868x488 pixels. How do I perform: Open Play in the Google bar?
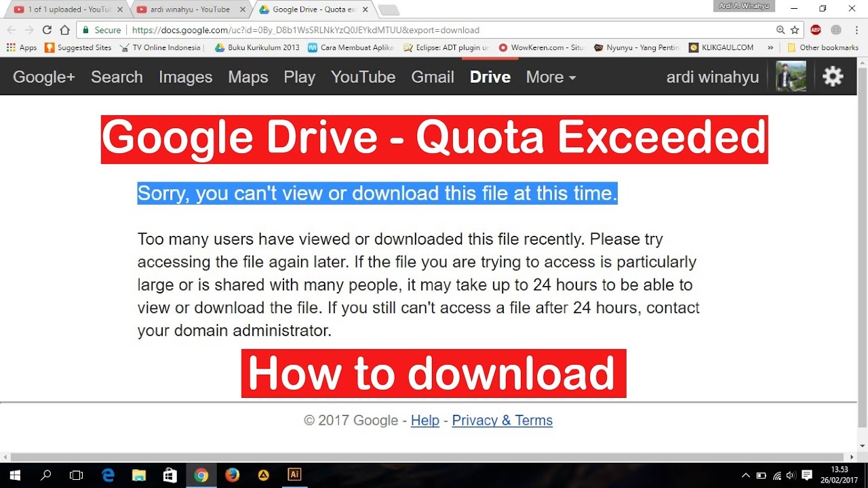(300, 77)
